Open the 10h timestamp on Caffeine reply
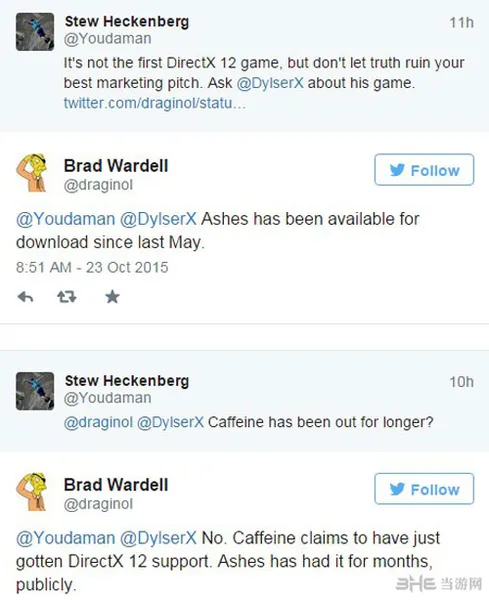 [x=461, y=382]
